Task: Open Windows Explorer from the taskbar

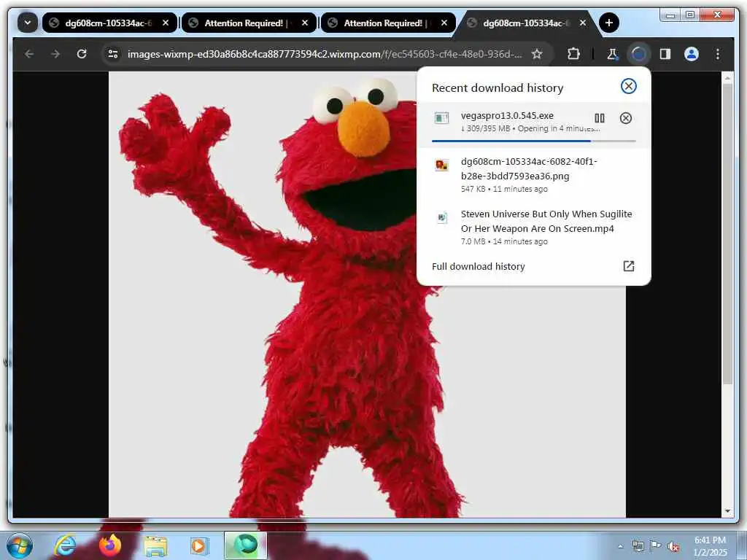Action: (x=155, y=546)
